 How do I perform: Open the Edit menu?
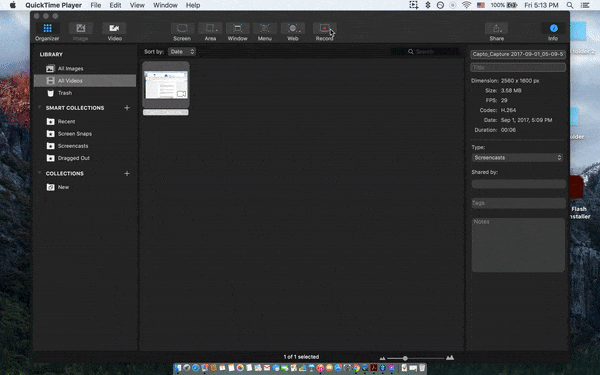pos(115,5)
